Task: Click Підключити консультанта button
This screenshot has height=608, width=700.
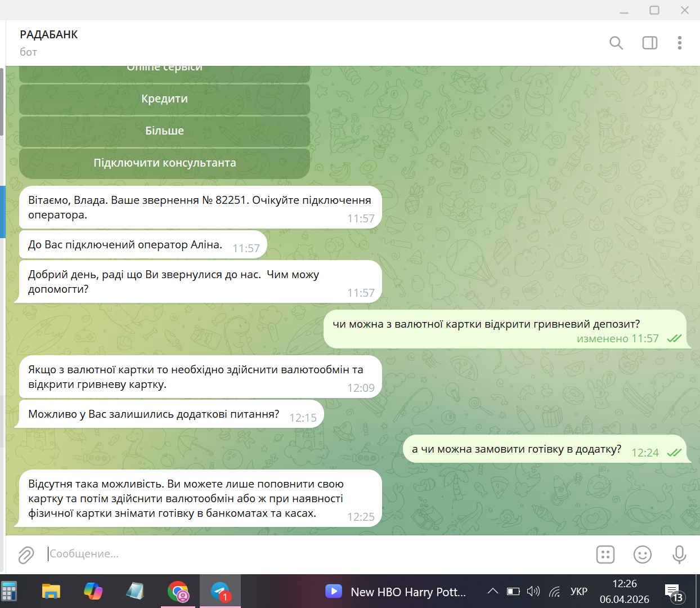Action: click(164, 163)
